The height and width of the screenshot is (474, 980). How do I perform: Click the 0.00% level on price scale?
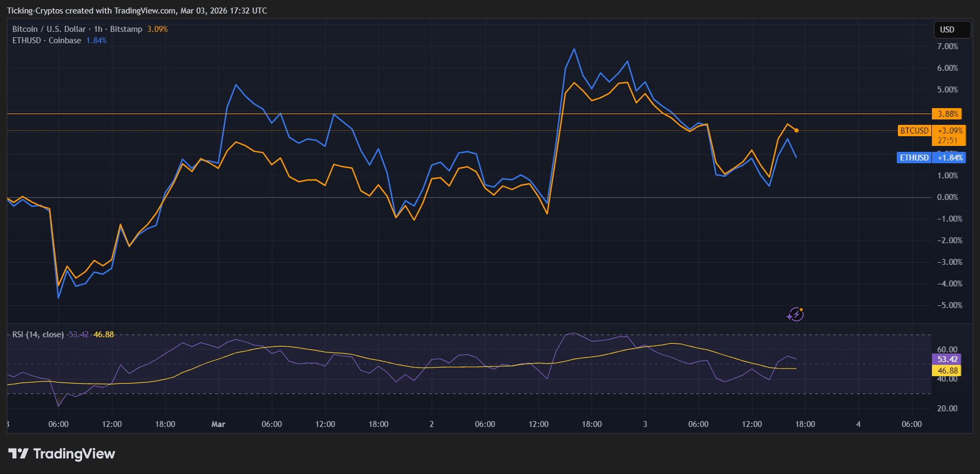pos(948,197)
